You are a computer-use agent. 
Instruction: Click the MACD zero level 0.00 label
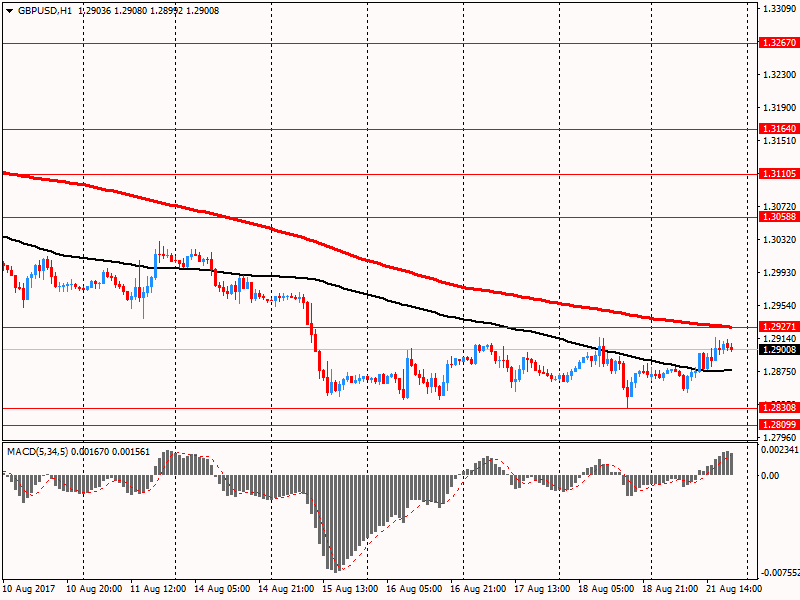pyautogui.click(x=770, y=476)
